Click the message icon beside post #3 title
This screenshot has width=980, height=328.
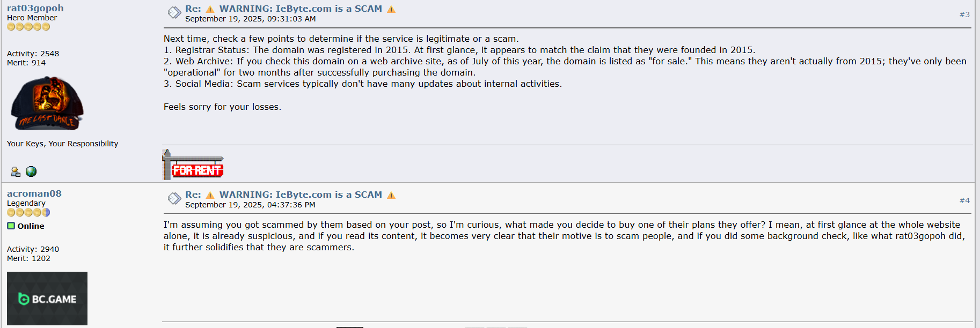(x=174, y=12)
